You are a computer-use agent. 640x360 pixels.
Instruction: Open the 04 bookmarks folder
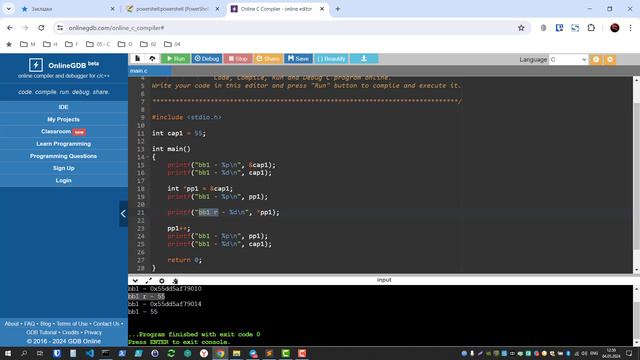[172, 44]
